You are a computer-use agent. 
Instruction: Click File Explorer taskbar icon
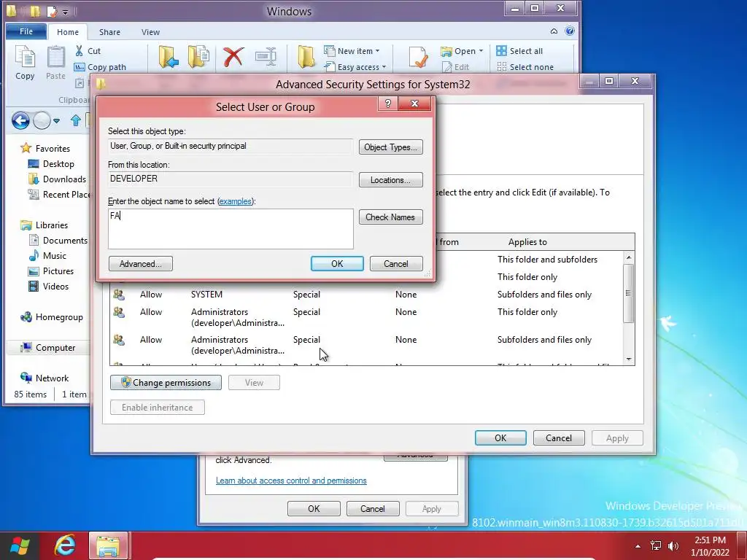(109, 545)
